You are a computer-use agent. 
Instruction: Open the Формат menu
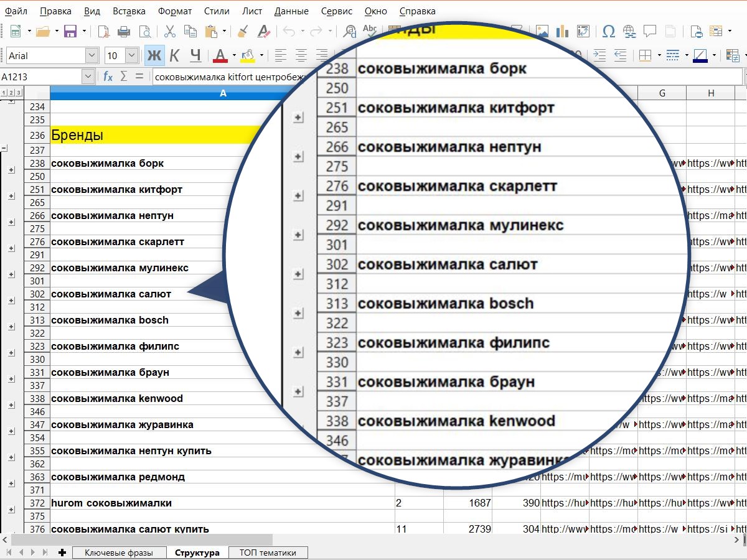(x=174, y=11)
